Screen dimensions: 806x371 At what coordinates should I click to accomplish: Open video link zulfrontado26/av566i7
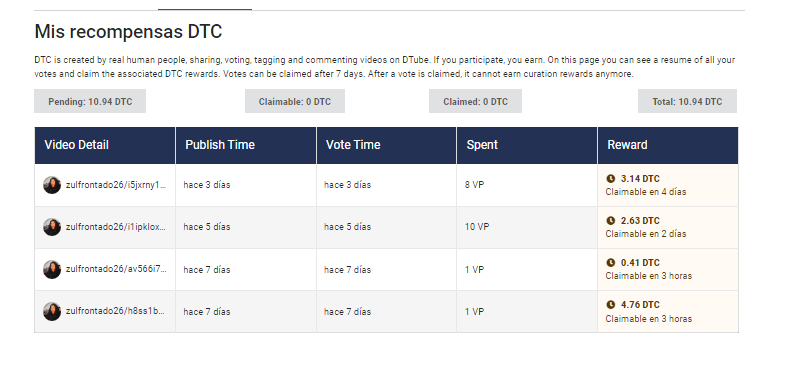pos(116,269)
